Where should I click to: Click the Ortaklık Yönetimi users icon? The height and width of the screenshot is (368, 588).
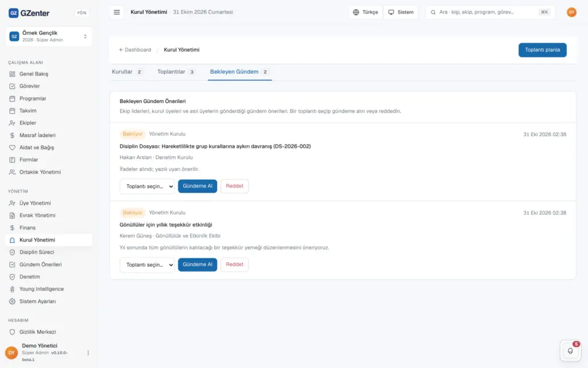pyautogui.click(x=12, y=172)
